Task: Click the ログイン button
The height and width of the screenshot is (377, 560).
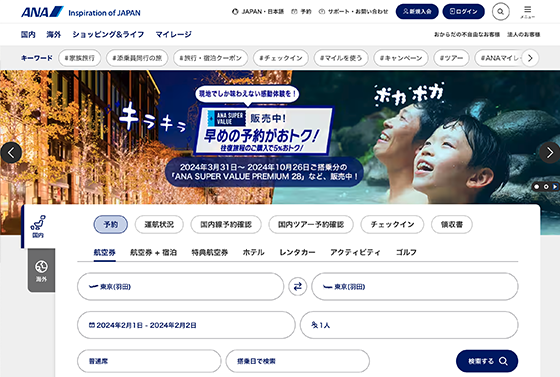Action: 464,11
